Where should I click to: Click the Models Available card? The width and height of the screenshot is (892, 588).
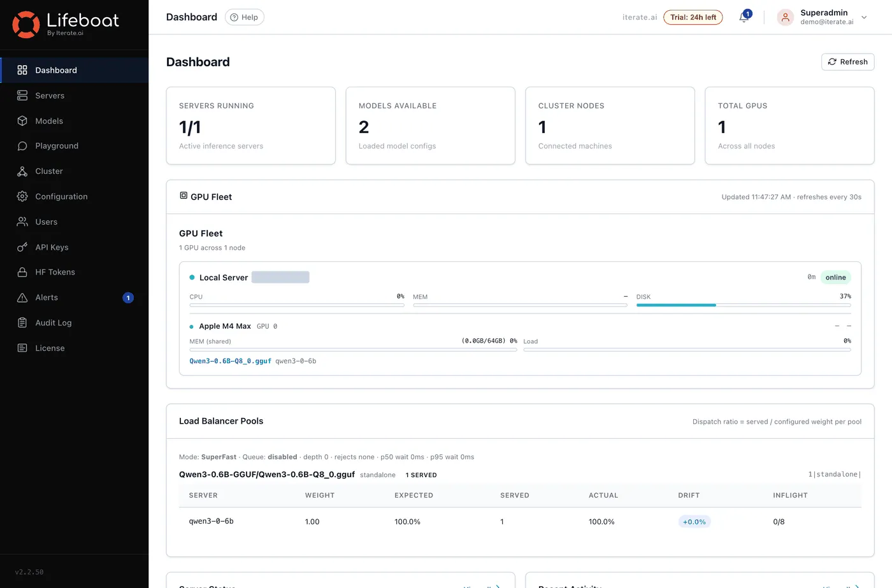[430, 125]
